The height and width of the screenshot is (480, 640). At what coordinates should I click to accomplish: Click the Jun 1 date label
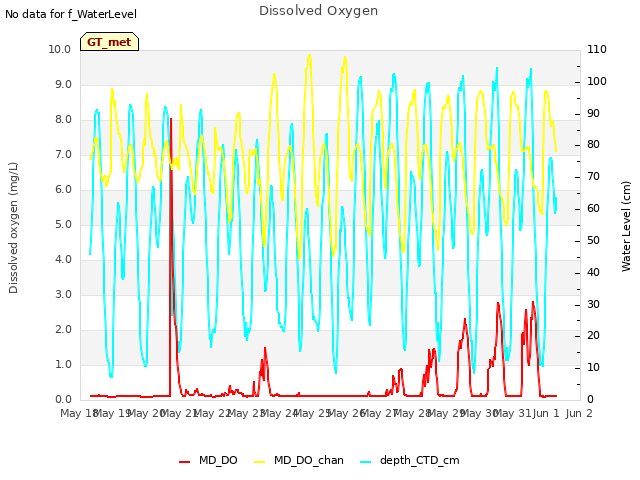[546, 413]
